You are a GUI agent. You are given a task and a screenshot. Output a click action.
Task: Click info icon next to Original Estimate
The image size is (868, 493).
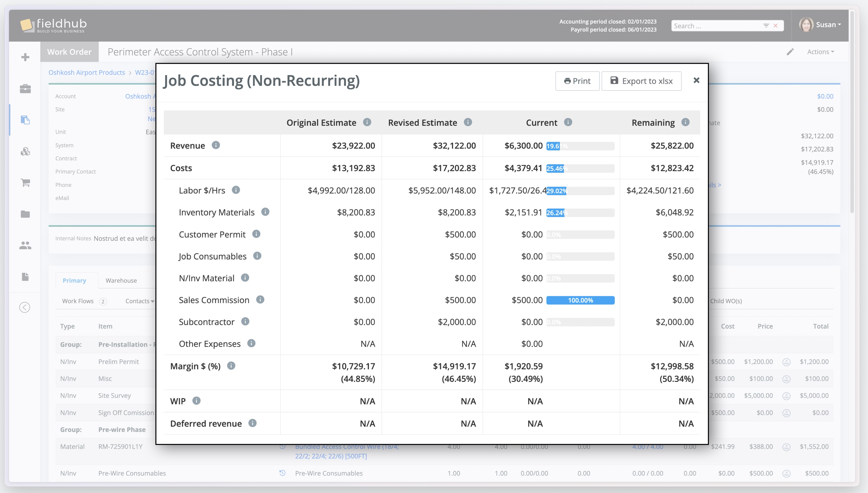(367, 122)
